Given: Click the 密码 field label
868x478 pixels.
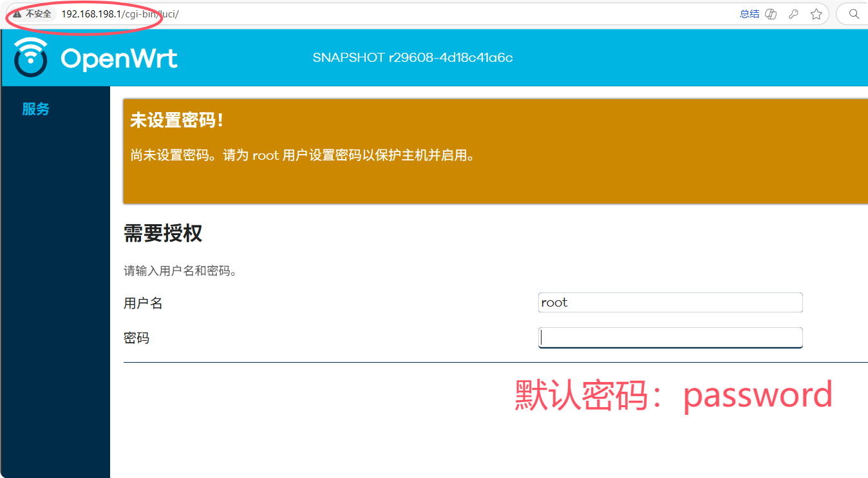Looking at the screenshot, I should (x=137, y=338).
